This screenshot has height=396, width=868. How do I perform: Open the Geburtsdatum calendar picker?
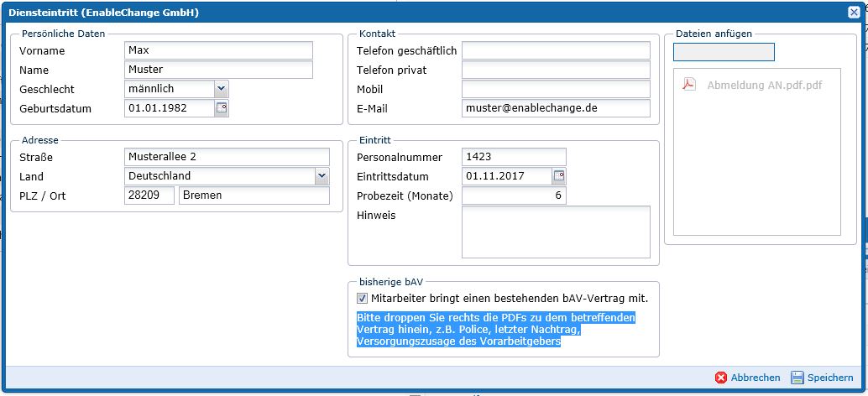tap(222, 108)
